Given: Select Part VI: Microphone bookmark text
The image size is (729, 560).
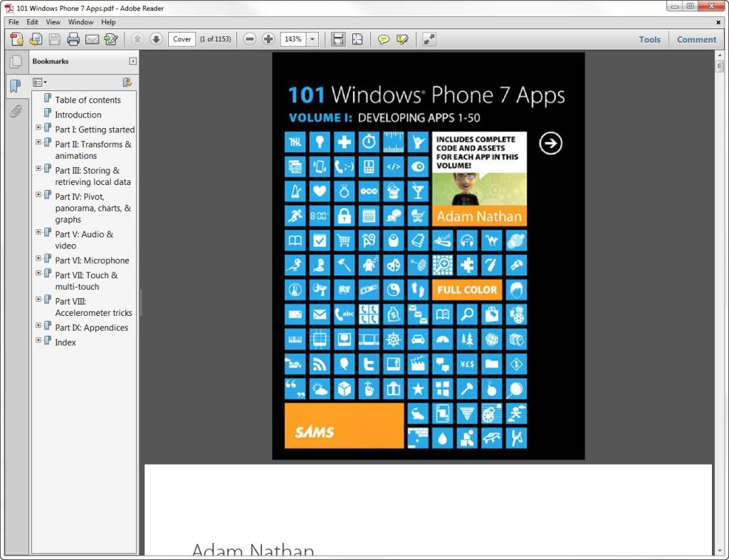Looking at the screenshot, I should tap(92, 260).
